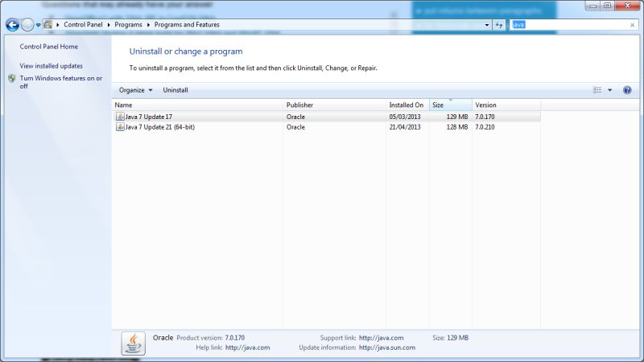Sort by Size column header

click(451, 105)
